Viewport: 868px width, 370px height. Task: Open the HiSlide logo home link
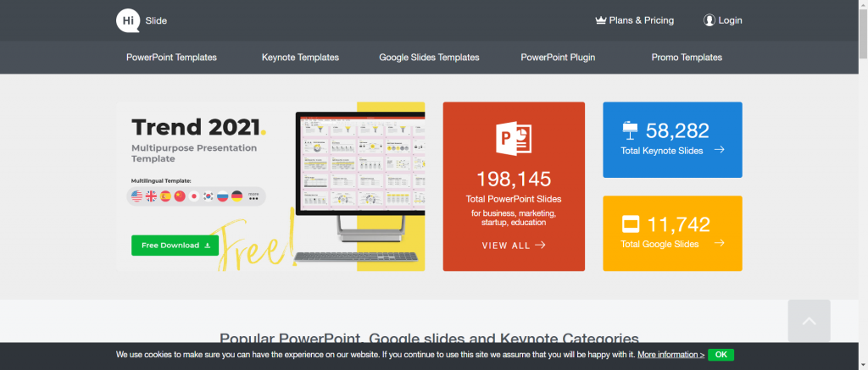coord(142,21)
